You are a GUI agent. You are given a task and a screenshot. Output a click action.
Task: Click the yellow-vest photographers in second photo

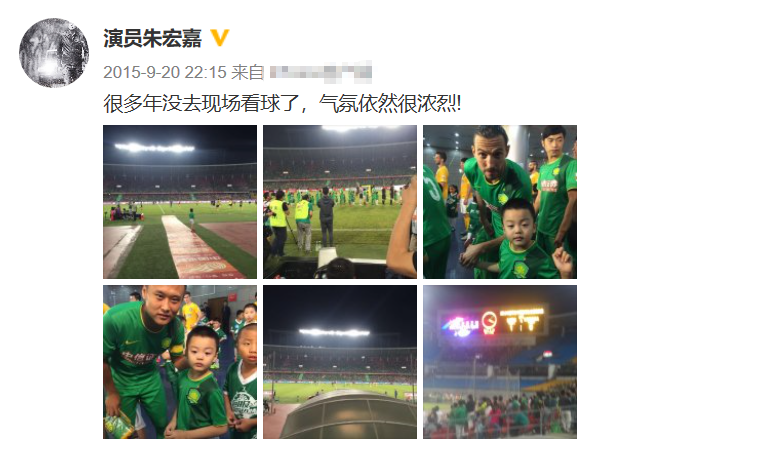point(290,221)
